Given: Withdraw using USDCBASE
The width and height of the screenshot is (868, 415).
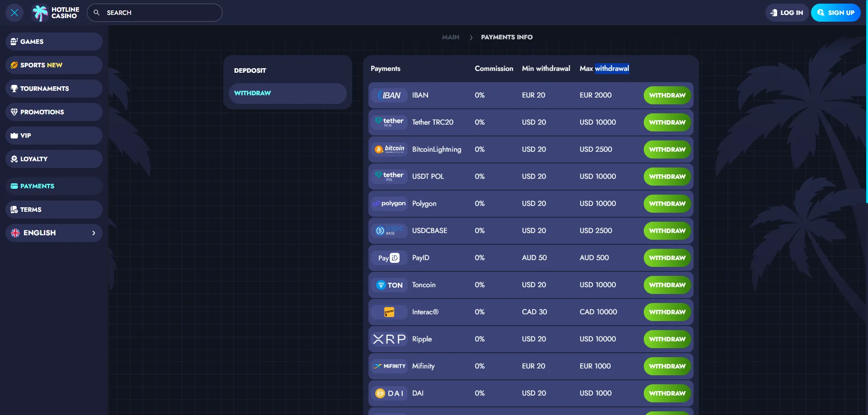Looking at the screenshot, I should 667,231.
